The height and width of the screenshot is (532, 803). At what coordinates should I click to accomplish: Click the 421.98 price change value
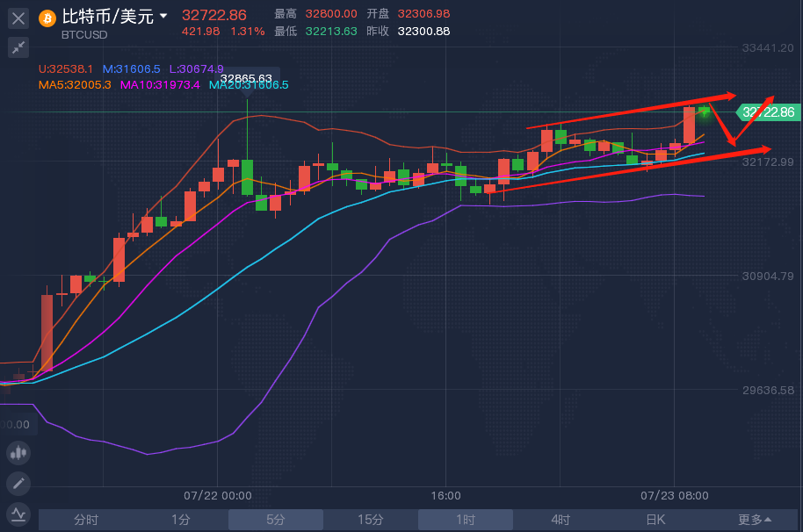[200, 32]
